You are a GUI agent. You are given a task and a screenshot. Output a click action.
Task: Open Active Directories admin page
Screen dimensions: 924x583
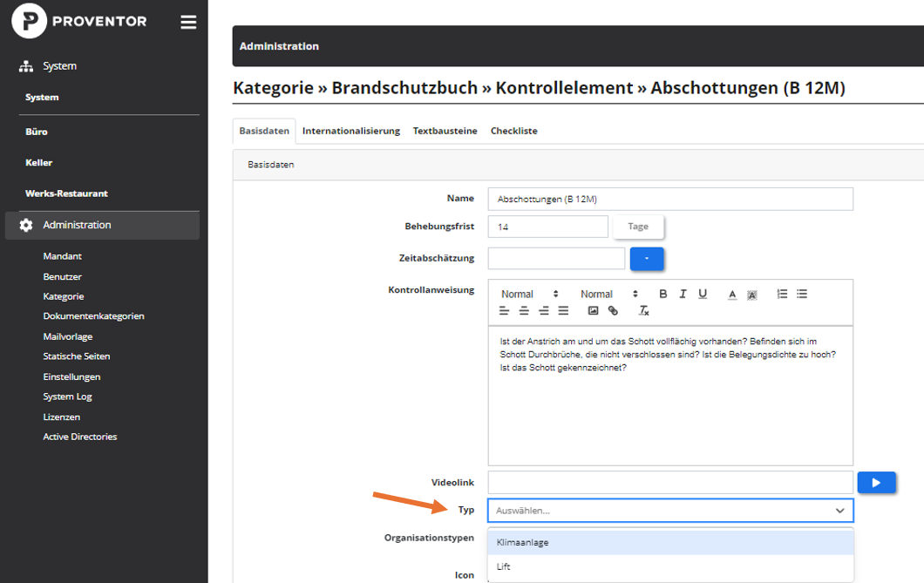tap(80, 437)
